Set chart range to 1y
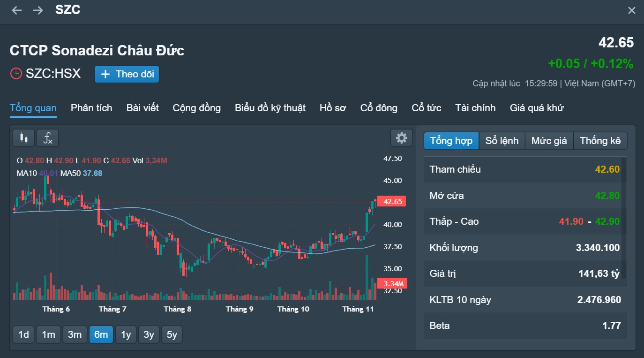644x358 pixels. 126,335
